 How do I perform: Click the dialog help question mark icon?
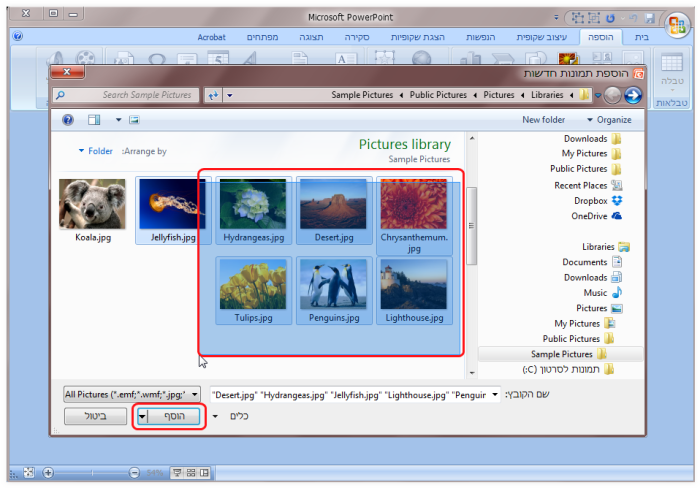tap(68, 120)
